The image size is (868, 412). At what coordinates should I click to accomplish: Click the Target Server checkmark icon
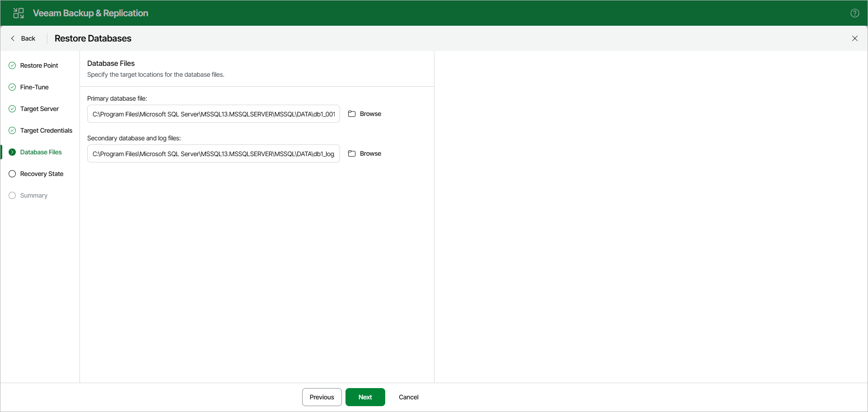click(12, 109)
